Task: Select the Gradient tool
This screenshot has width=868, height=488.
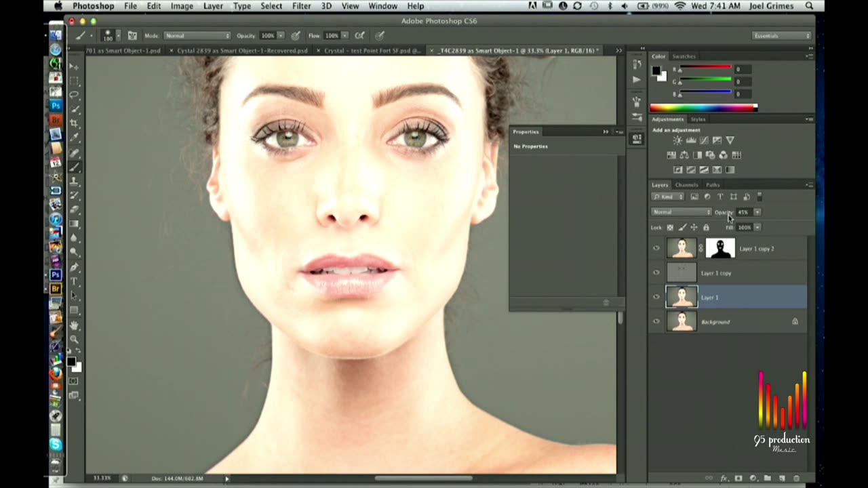Action: [75, 223]
